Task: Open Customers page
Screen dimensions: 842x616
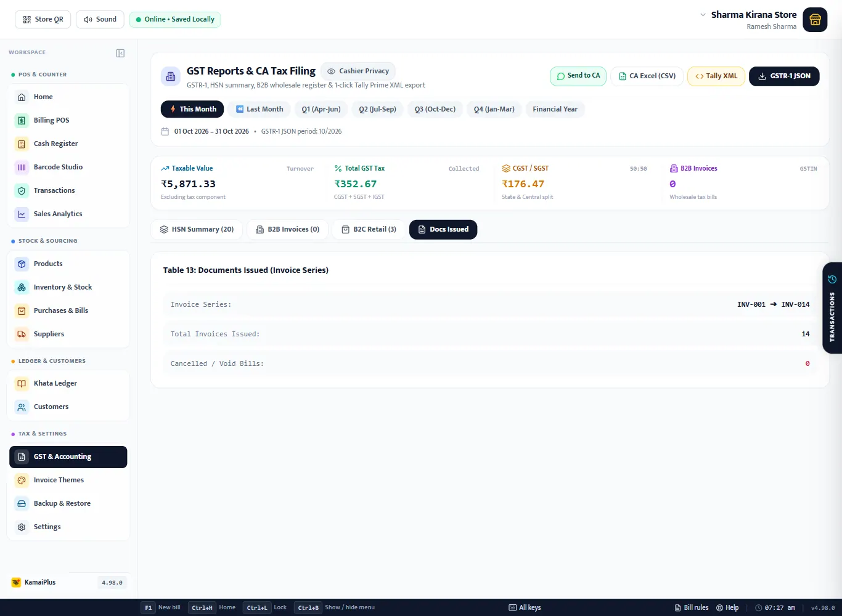Action: point(68,407)
